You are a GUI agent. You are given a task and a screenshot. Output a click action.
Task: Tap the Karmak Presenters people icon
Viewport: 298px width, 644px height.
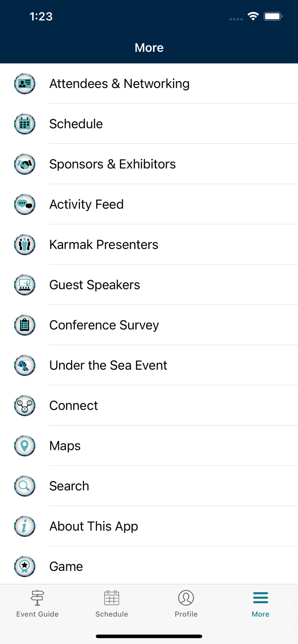25,244
